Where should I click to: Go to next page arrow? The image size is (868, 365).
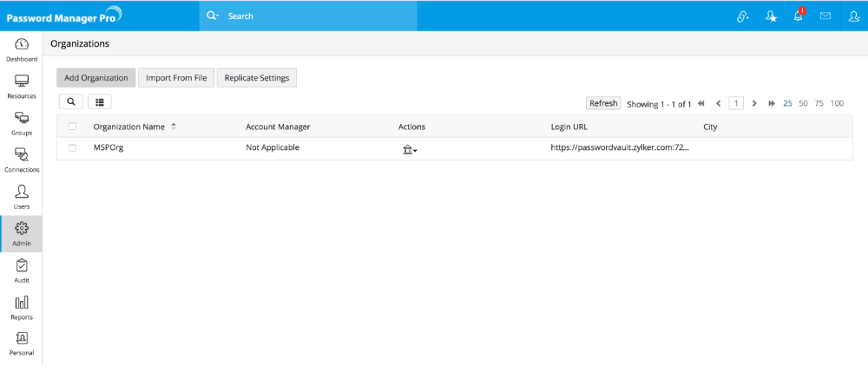pyautogui.click(x=754, y=103)
